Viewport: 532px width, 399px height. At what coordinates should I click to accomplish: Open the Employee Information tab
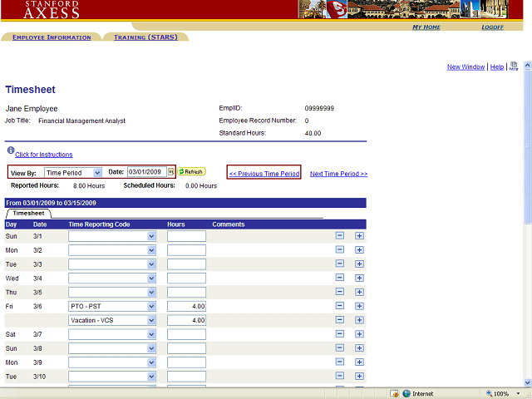[x=52, y=37]
